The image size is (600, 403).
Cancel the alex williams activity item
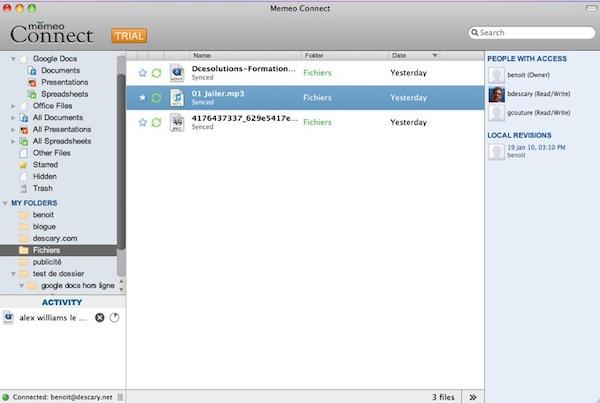pos(99,318)
